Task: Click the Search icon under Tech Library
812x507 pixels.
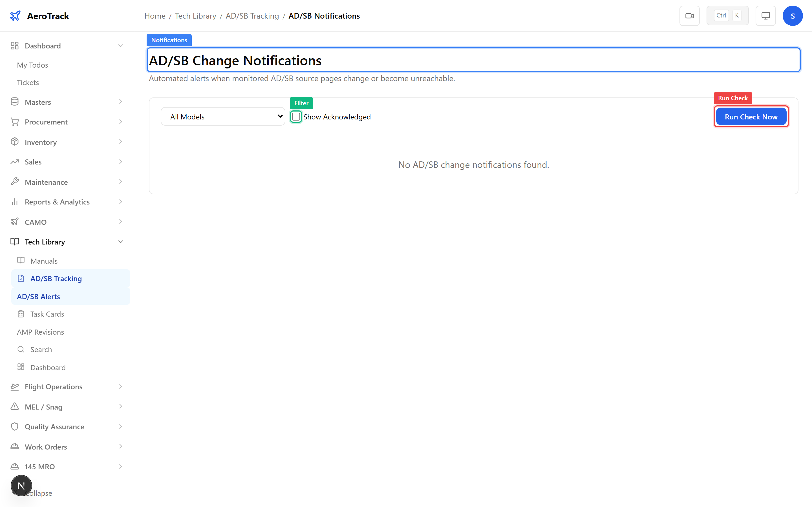Action: click(21, 349)
